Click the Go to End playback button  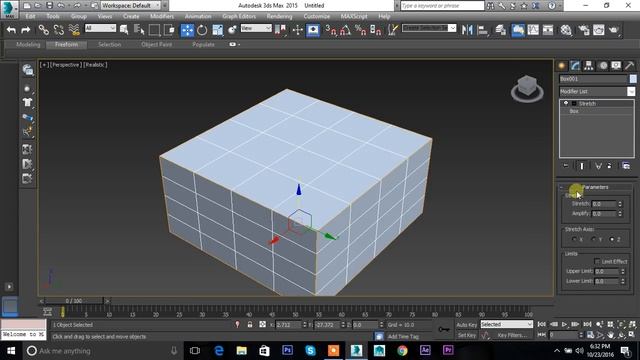click(x=587, y=324)
